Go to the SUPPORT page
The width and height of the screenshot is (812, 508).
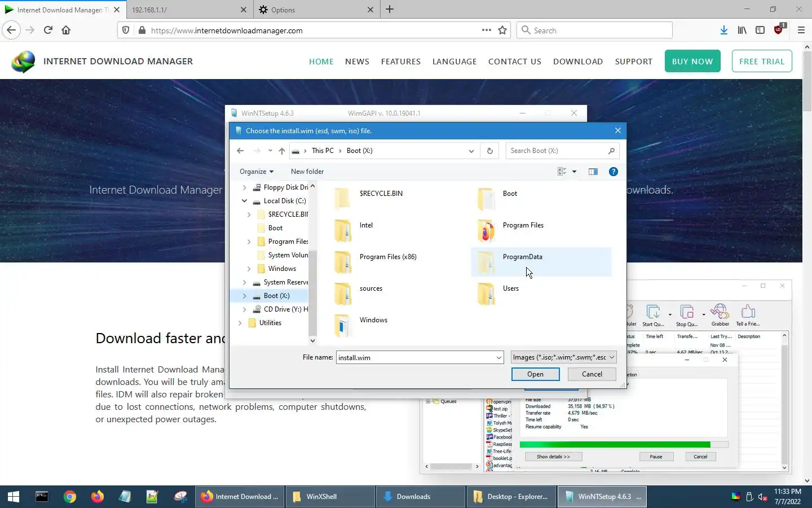[633, 62]
